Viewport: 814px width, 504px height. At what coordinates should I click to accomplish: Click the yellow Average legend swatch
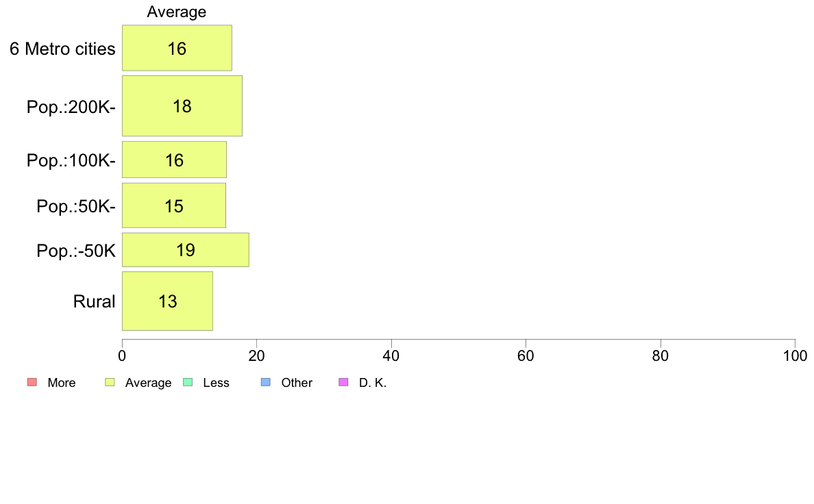tap(110, 383)
